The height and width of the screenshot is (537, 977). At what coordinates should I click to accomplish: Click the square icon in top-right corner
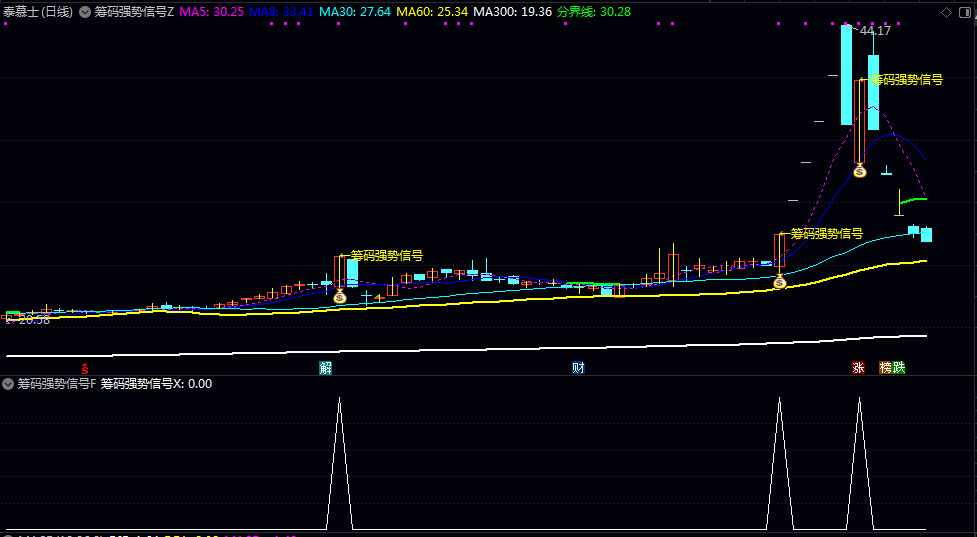[965, 11]
